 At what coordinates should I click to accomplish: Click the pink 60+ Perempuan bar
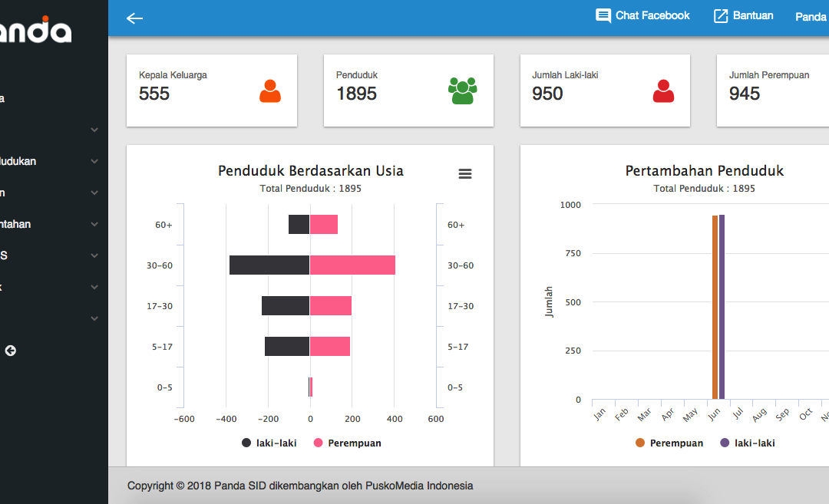point(324,225)
